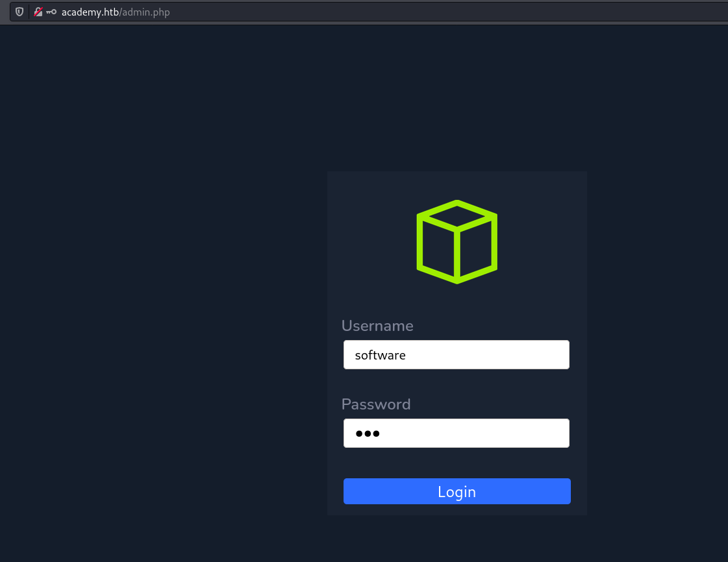Click the URL academy.htb/admin.php in address bar

pos(115,12)
